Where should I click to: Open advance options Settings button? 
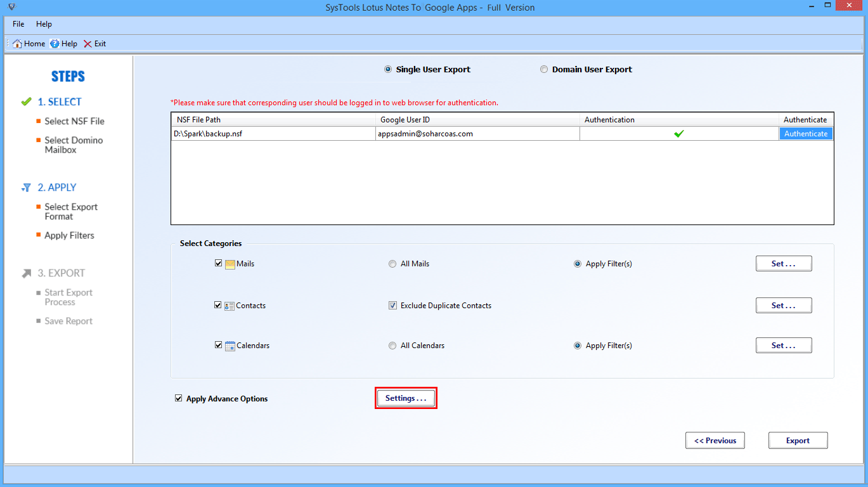pos(406,398)
